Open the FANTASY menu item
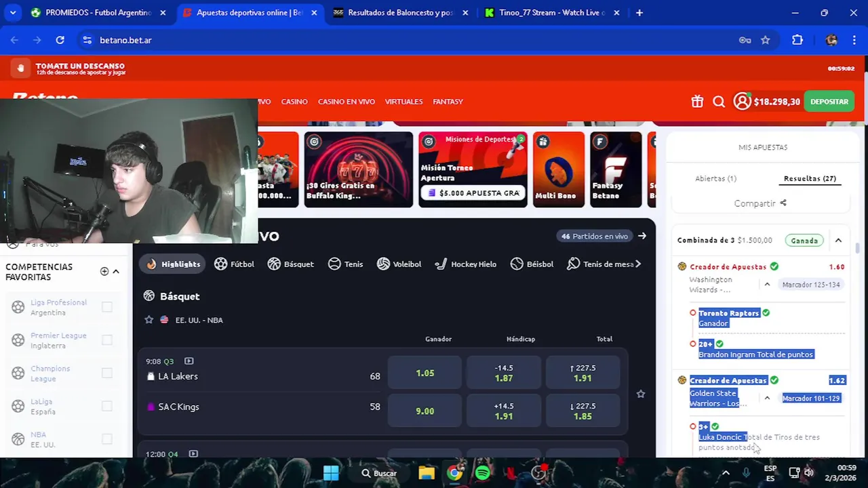Viewport: 868px width, 488px height. (448, 102)
